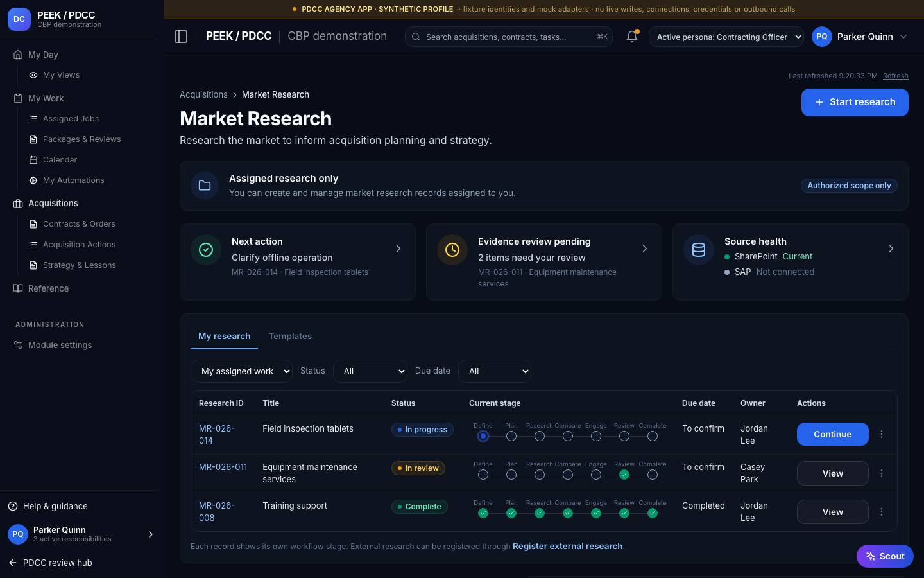
Task: Click the Calendar icon in sidebar
Action: 33,160
